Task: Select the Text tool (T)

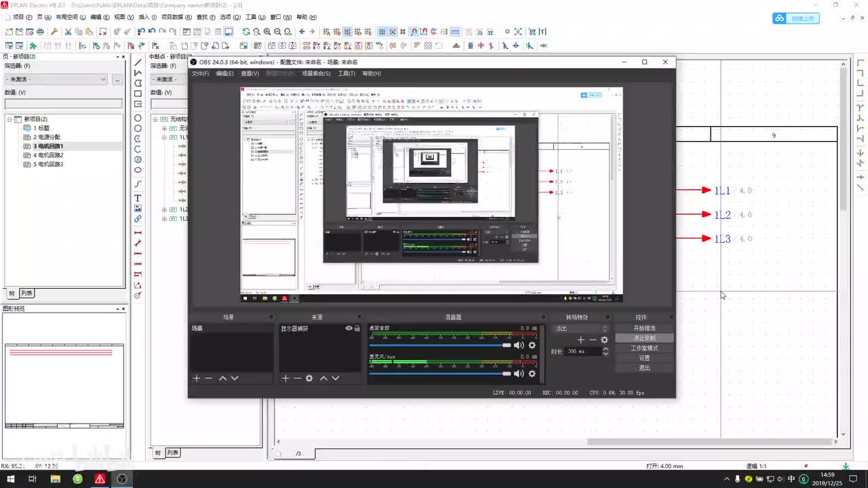Action: (x=138, y=198)
